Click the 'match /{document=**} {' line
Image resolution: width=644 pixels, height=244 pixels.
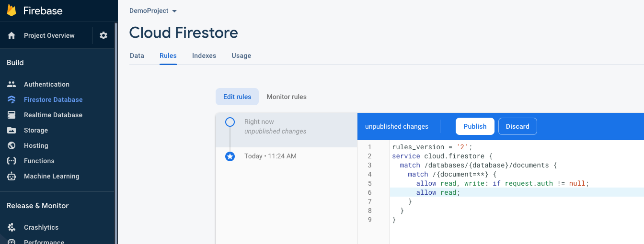click(x=452, y=174)
